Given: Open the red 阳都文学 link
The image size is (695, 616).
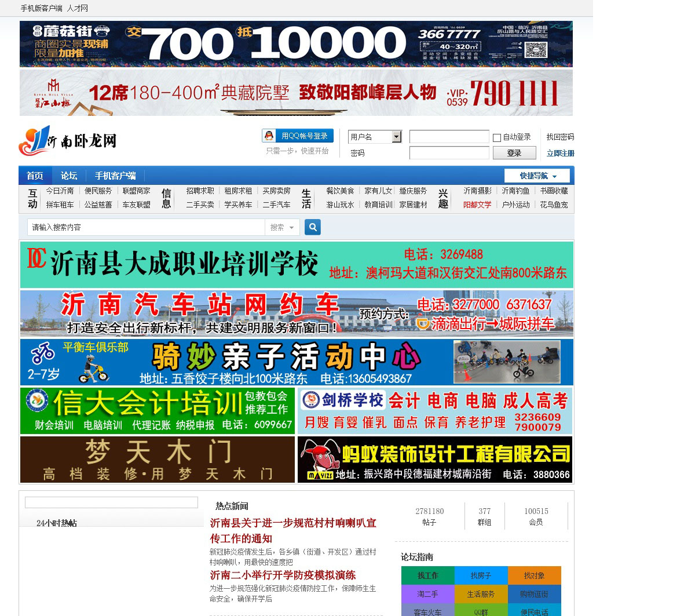Looking at the screenshot, I should (x=477, y=205).
